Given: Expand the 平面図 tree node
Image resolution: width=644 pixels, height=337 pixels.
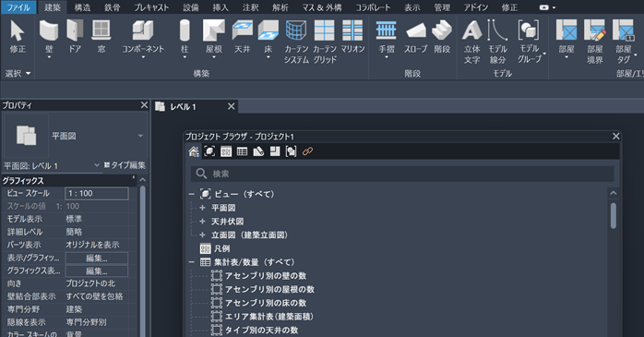Looking at the screenshot, I should coord(202,208).
